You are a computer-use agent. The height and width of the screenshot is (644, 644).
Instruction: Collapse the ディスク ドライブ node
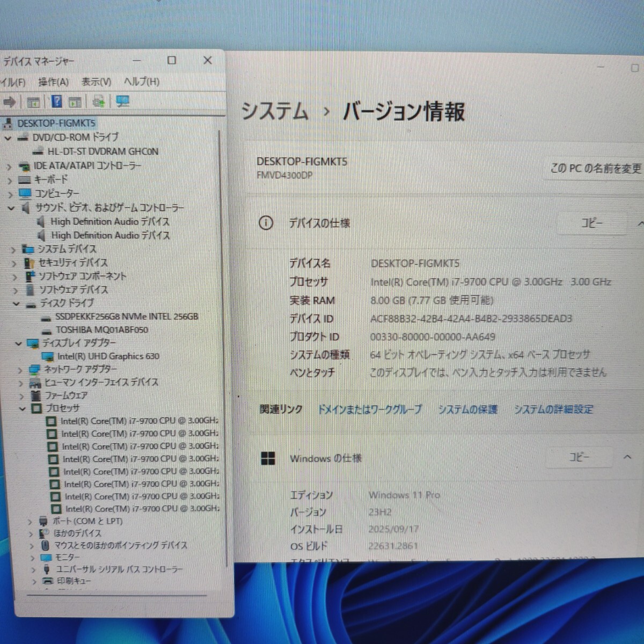pyautogui.click(x=16, y=303)
